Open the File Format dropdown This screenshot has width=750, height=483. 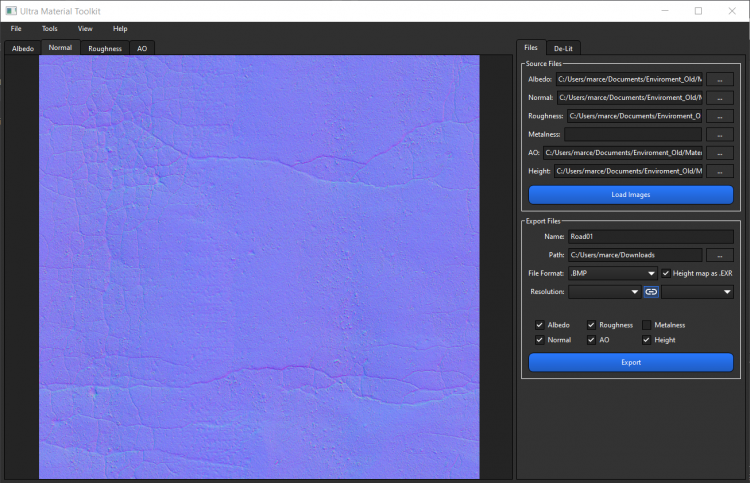[611, 273]
